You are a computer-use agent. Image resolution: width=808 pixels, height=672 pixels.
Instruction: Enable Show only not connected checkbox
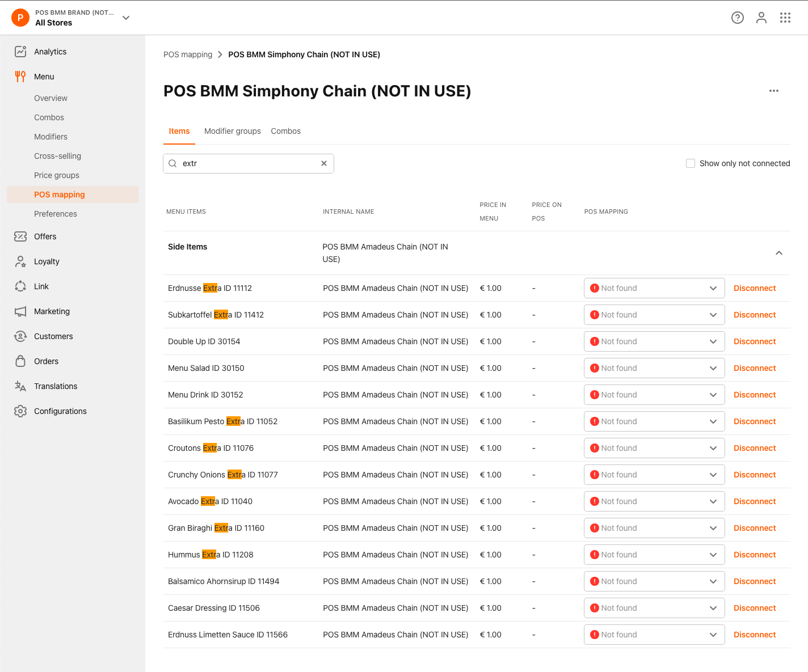(x=691, y=163)
